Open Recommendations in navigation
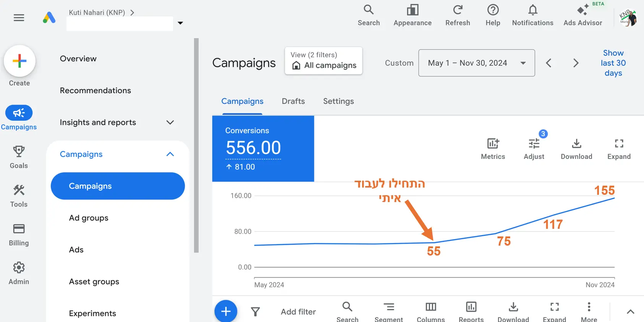 coord(95,91)
